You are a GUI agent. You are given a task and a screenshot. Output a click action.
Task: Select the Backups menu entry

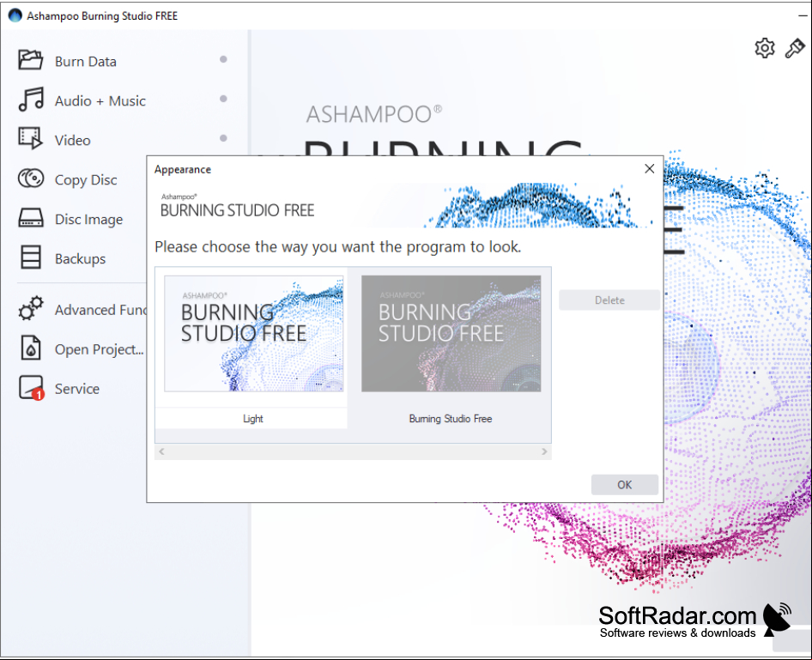click(81, 259)
